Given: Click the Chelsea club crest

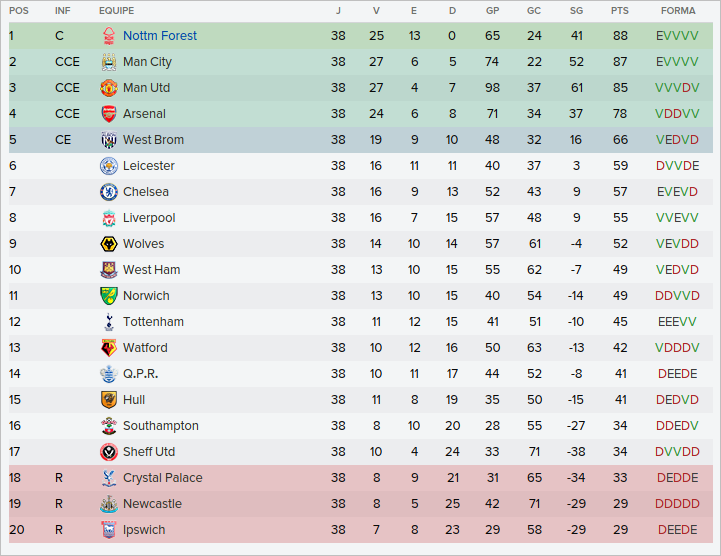Looking at the screenshot, I should coord(109,192).
